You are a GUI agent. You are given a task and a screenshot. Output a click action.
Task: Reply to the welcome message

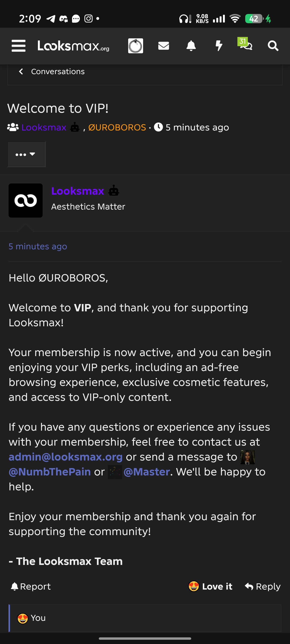point(263,586)
